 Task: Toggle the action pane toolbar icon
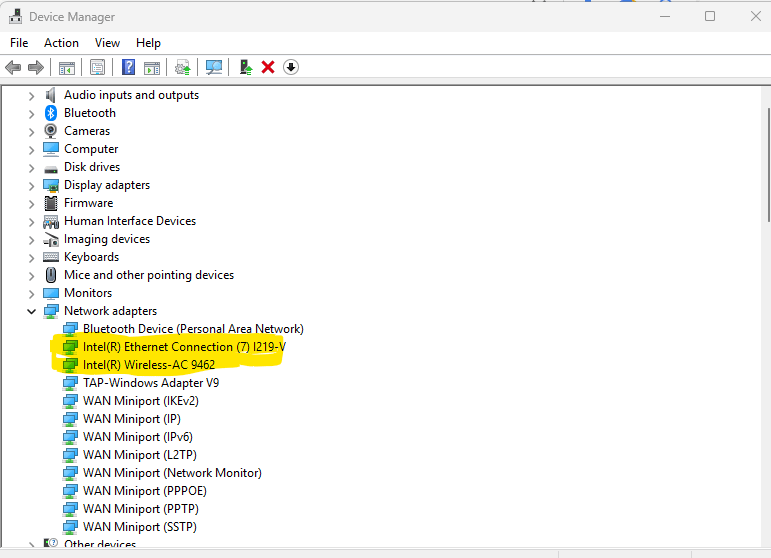pos(152,67)
